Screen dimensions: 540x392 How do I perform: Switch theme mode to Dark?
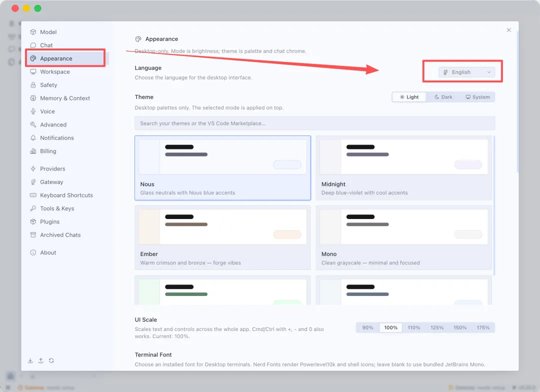pos(443,97)
